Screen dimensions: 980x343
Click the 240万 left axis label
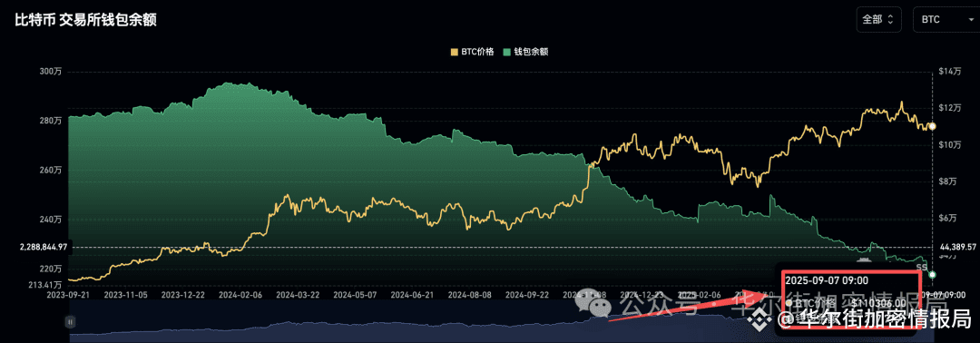pyautogui.click(x=50, y=220)
